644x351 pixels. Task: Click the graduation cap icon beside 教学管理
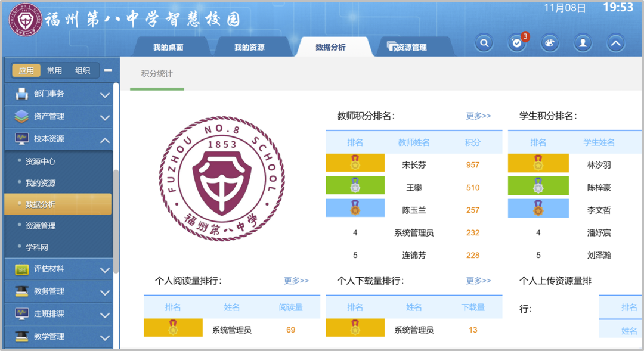click(21, 336)
